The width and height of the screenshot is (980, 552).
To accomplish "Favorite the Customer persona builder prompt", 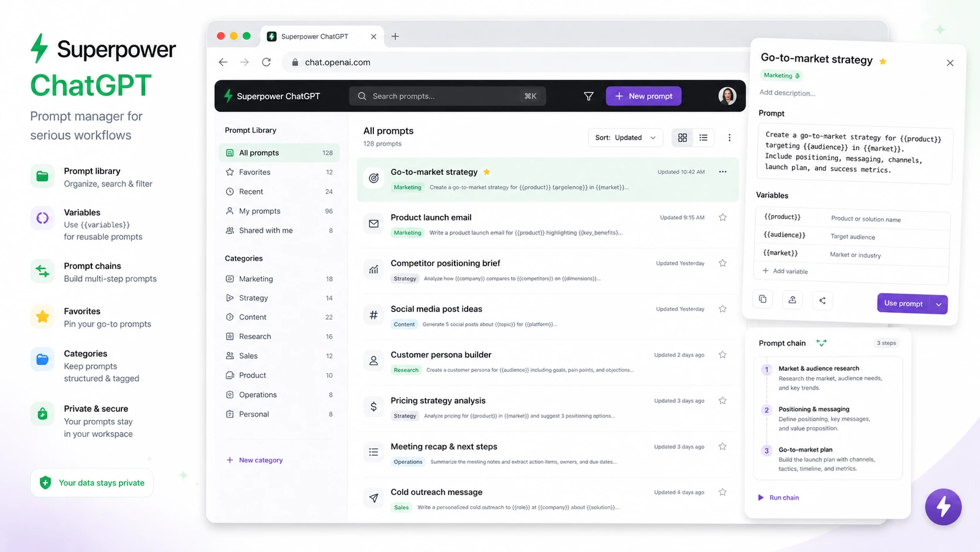I will point(723,354).
